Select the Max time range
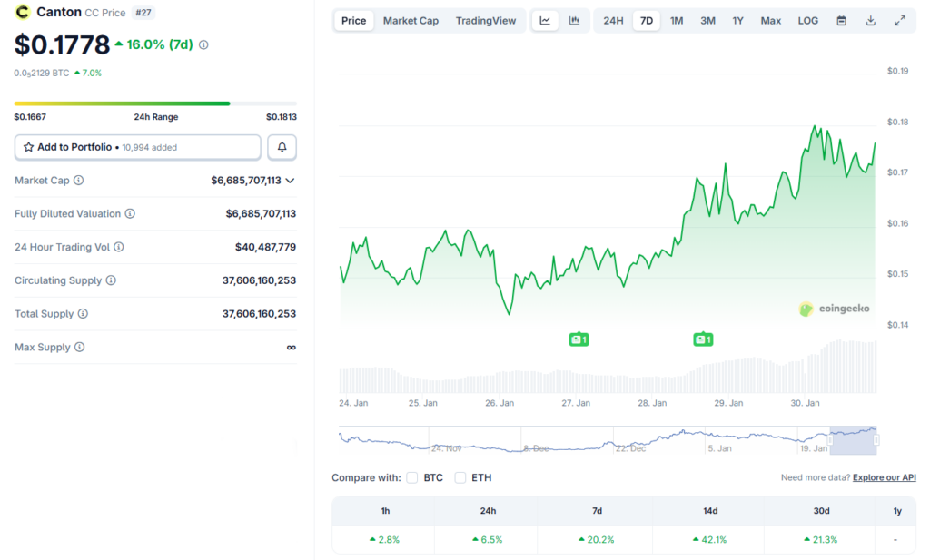The height and width of the screenshot is (560, 930). 770,21
